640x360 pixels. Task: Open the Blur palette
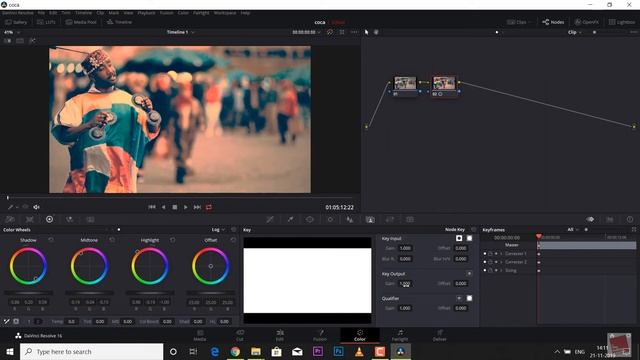click(350, 219)
